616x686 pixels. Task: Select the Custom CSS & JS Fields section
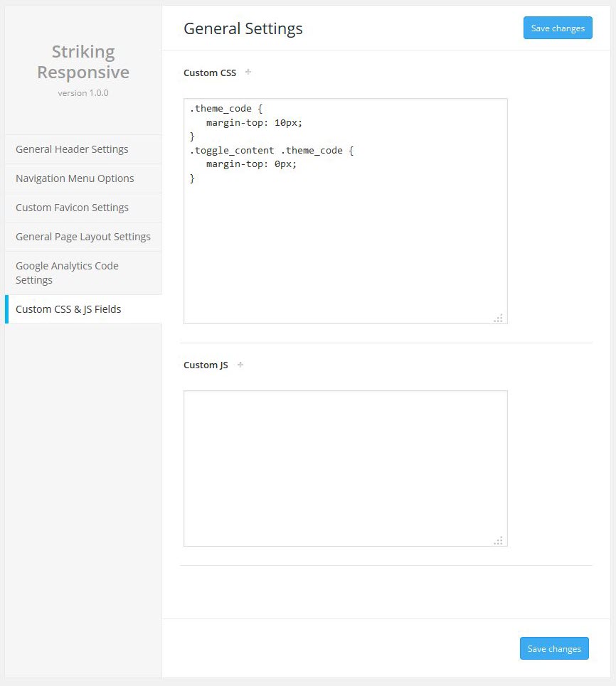(68, 309)
